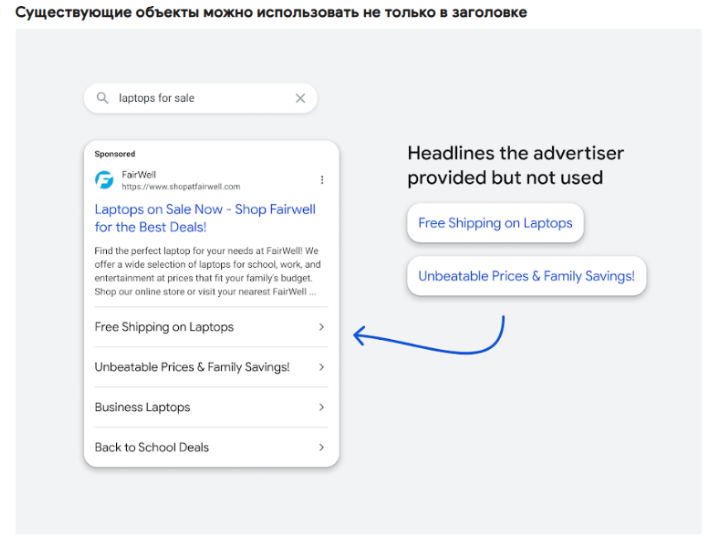
Task: Click the Unbeatable Prices & Family Savings headline pill
Action: pyautogui.click(x=526, y=276)
